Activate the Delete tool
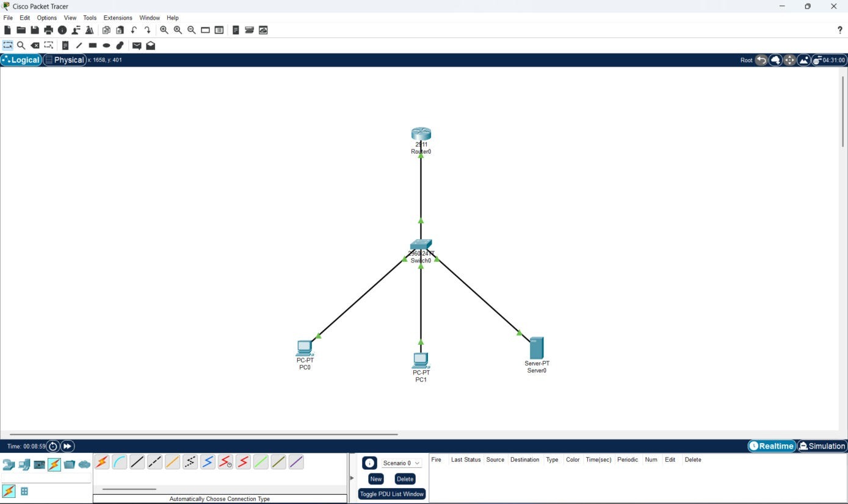 pyautogui.click(x=35, y=45)
